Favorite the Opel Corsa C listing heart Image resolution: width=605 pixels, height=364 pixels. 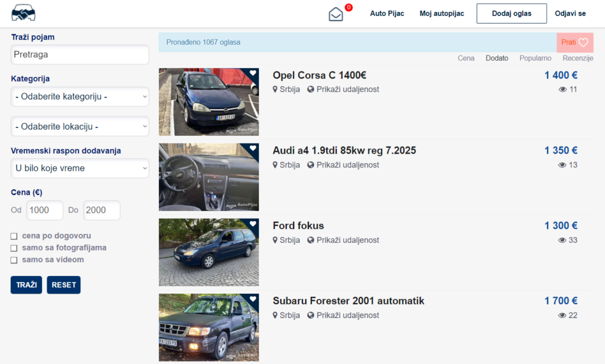tap(253, 73)
